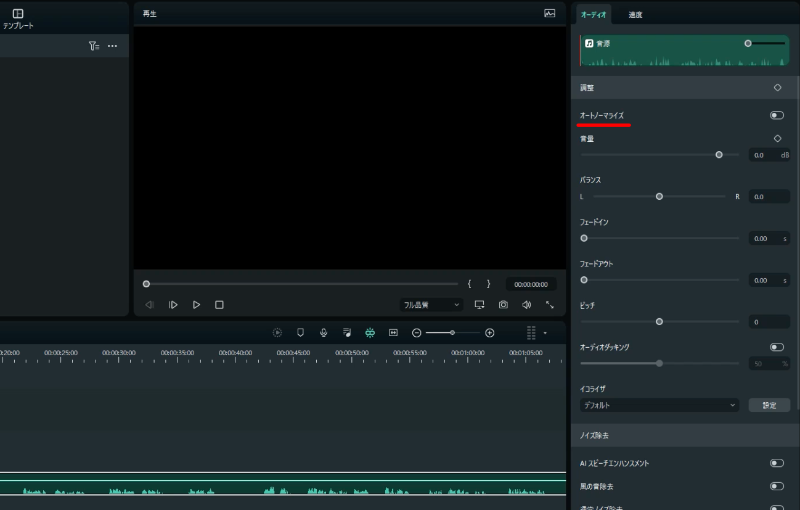This screenshot has height=510, width=800.
Task: Open the audio mixer timeline icon
Action: [x=347, y=333]
